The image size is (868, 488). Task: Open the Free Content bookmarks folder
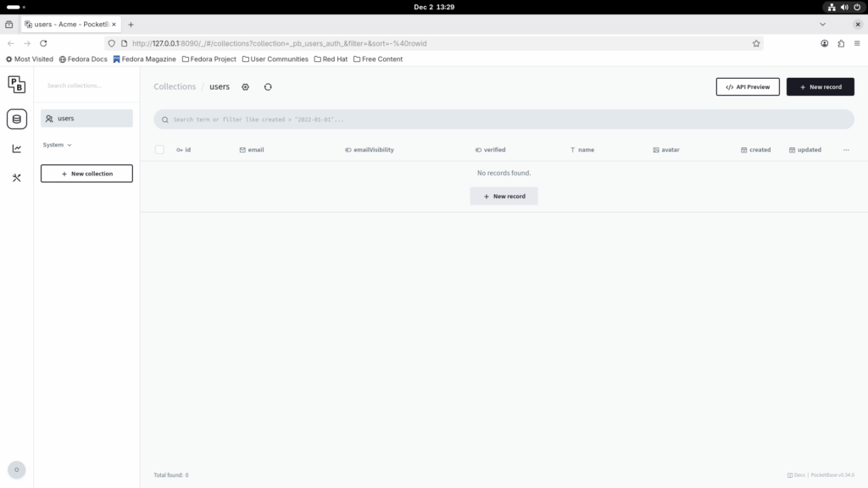[378, 59]
